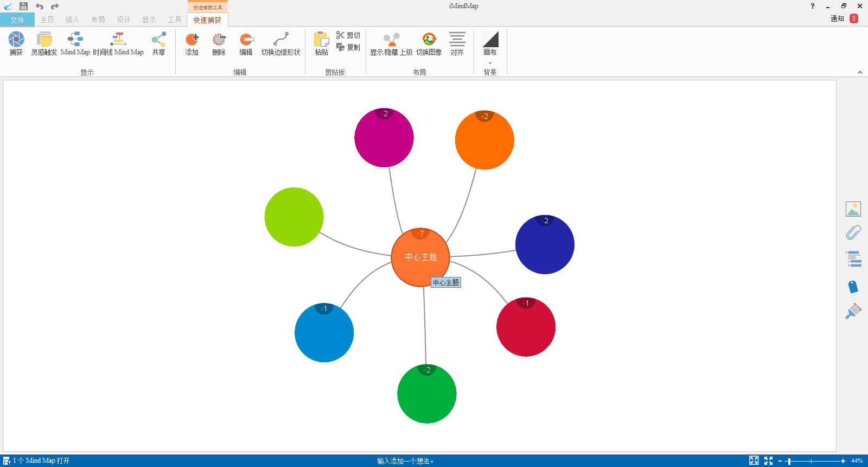Click the 捕获 capture icon in the ribbon
The height and width of the screenshot is (467, 868).
point(16,40)
